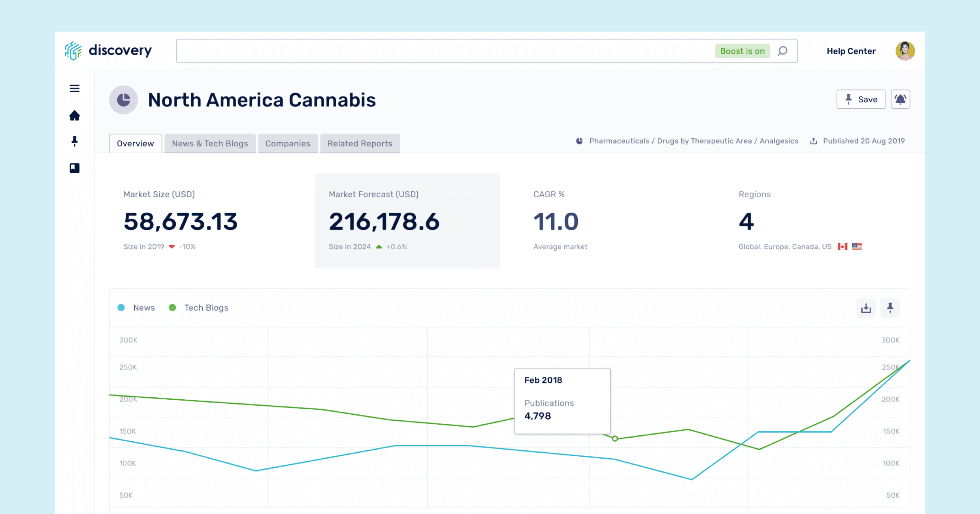Pin the publications chart

pos(890,308)
